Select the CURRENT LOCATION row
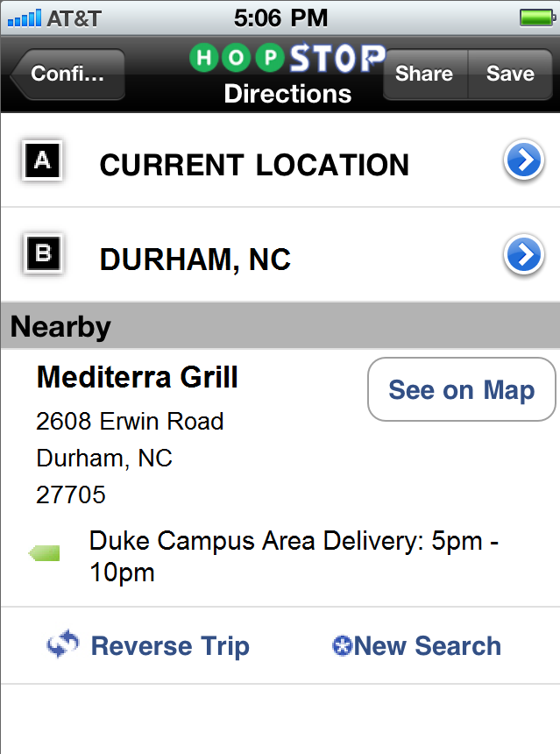The width and height of the screenshot is (560, 754). (254, 165)
